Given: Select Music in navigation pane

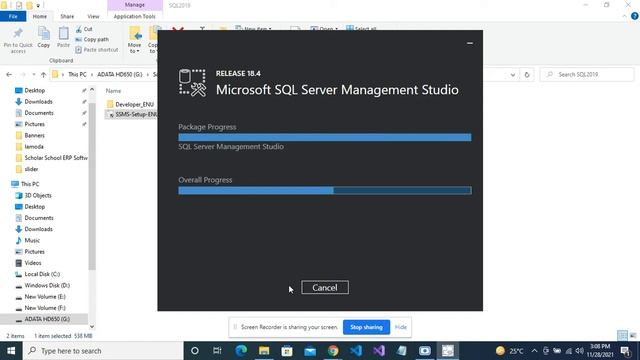Looking at the screenshot, I should coord(32,240).
